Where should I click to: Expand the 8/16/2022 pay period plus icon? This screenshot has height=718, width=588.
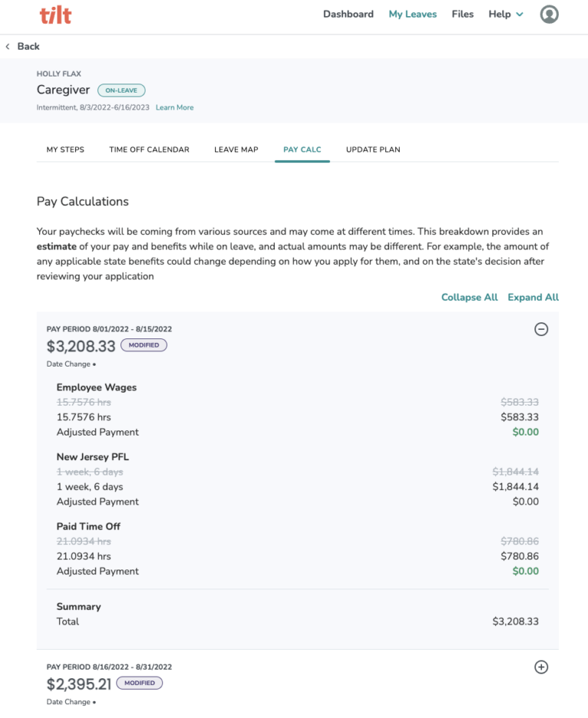click(541, 667)
